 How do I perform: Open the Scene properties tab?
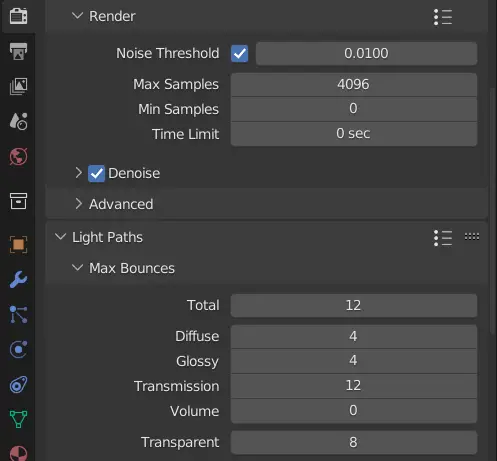coord(18,121)
